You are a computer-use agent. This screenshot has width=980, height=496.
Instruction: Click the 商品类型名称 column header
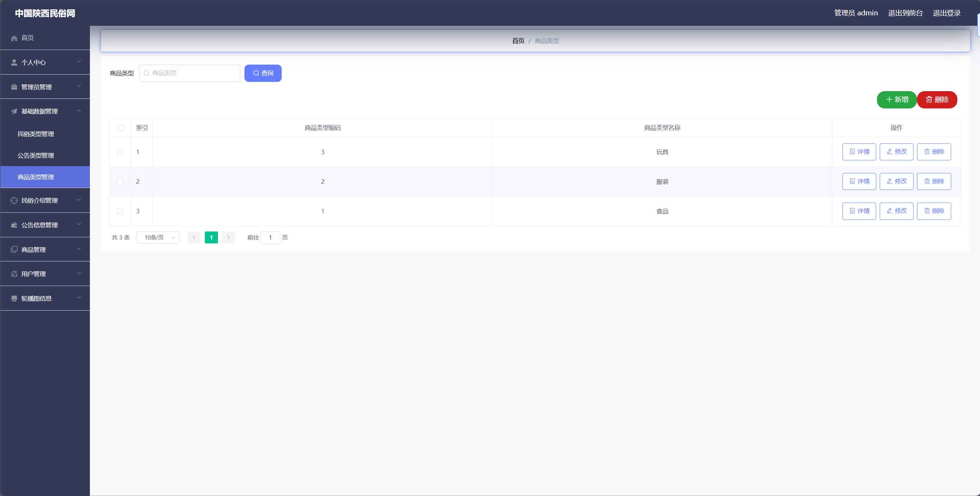662,128
